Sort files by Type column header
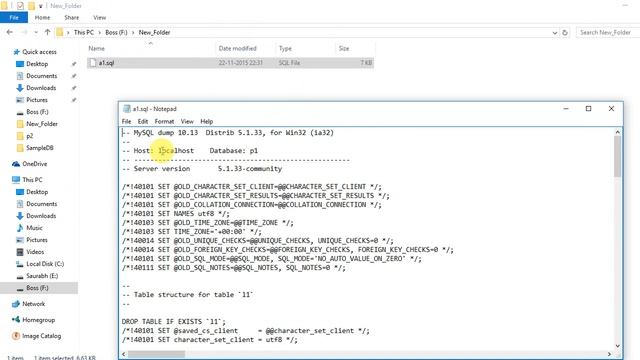This screenshot has height=360, width=640. [285, 48]
